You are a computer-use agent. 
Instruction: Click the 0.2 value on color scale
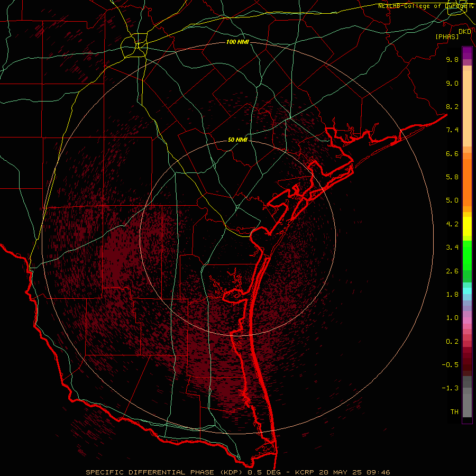coord(452,342)
